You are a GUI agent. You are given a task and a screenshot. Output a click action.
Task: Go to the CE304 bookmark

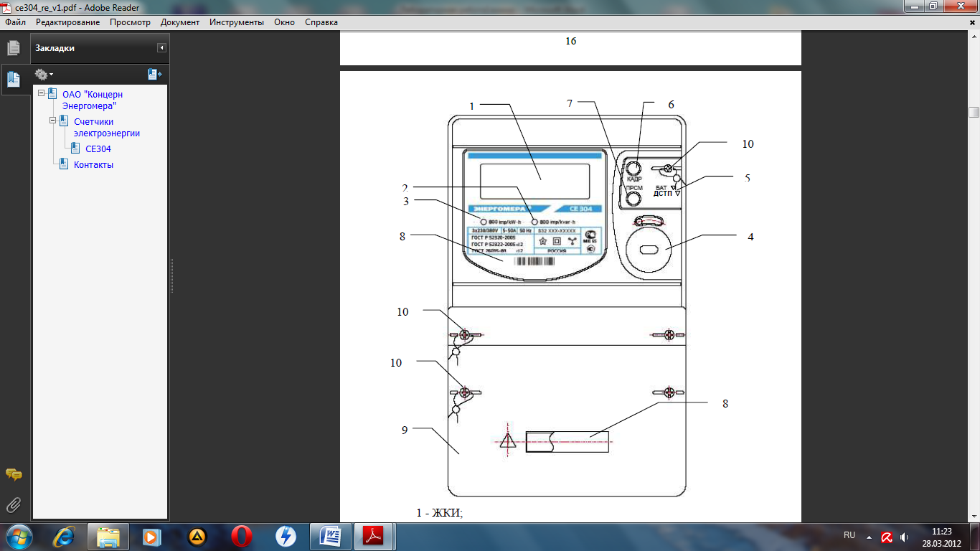(98, 149)
